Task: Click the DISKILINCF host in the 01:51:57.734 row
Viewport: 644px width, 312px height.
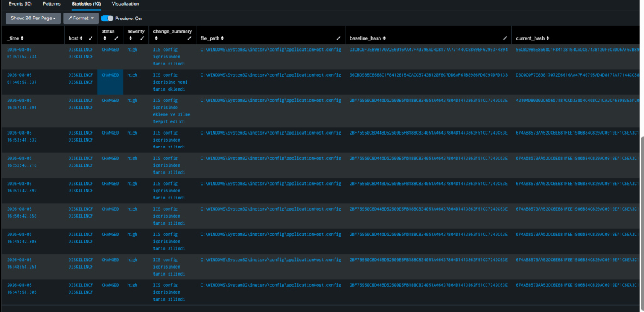Action: click(81, 53)
